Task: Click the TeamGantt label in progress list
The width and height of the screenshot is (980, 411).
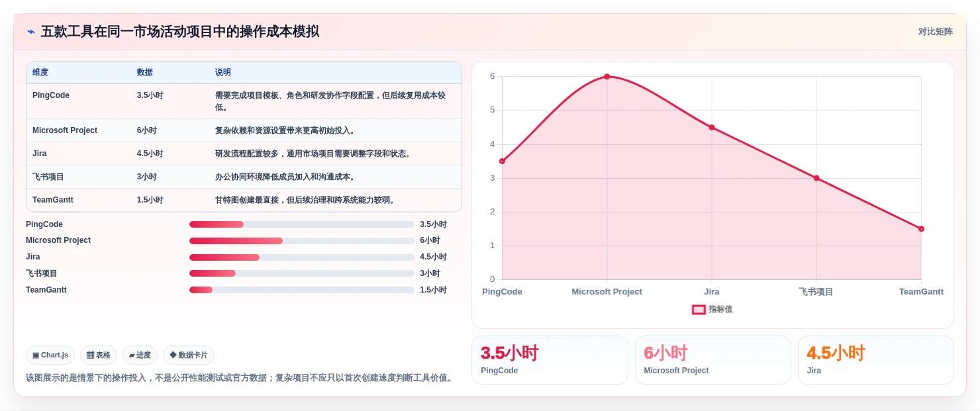Action: 46,290
